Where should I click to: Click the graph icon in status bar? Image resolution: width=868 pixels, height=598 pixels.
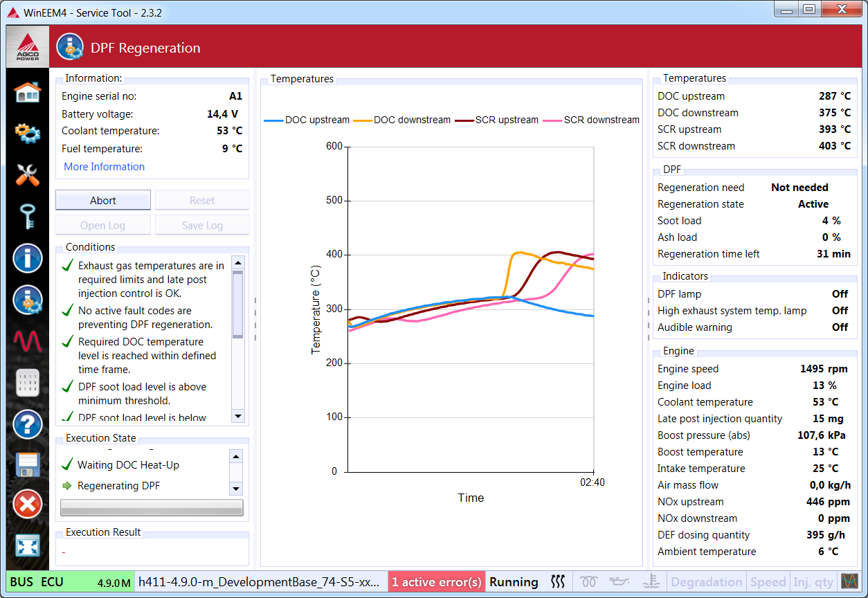click(849, 581)
